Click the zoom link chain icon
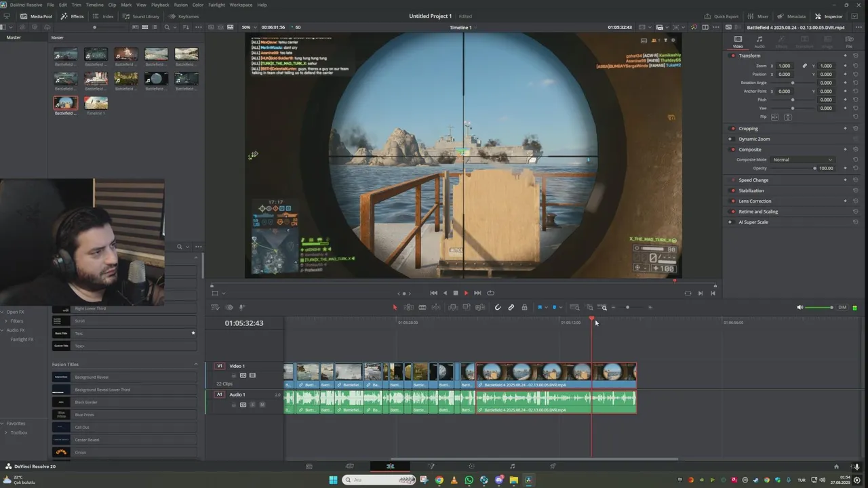 805,66
